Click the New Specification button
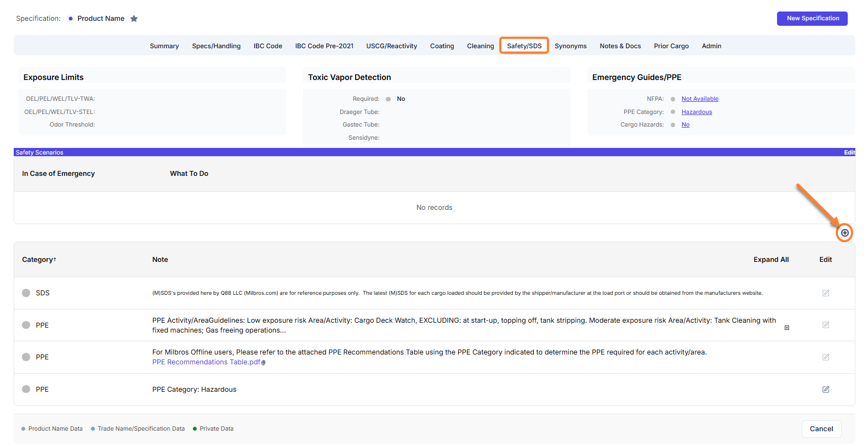Viewport: 868px width, 446px height. pyautogui.click(x=812, y=19)
